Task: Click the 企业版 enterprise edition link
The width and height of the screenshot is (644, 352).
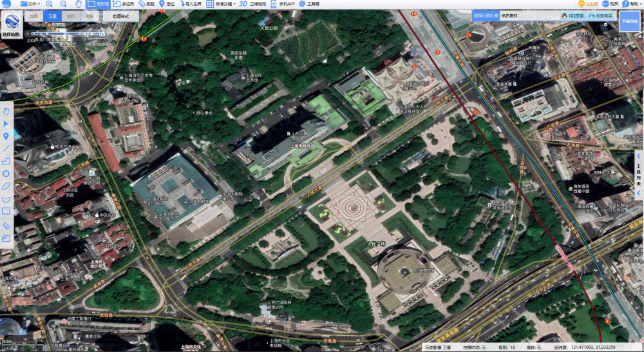Action: (x=588, y=4)
